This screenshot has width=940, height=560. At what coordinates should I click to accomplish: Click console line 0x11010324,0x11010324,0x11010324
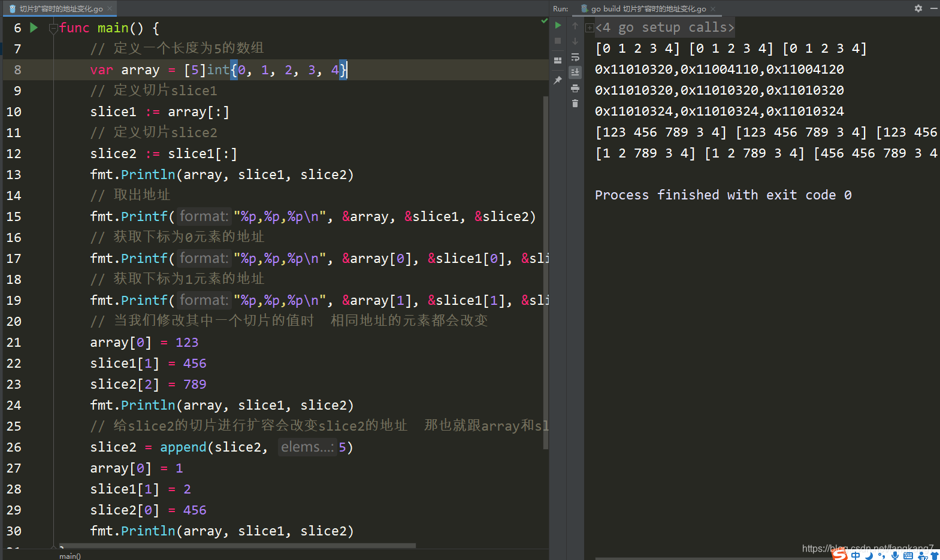click(x=720, y=111)
